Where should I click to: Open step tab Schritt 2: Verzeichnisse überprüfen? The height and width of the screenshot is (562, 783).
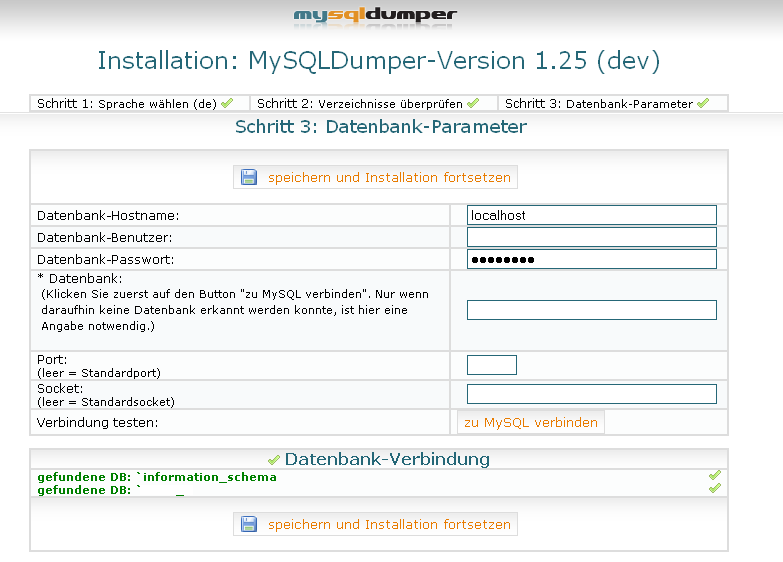pos(374,103)
